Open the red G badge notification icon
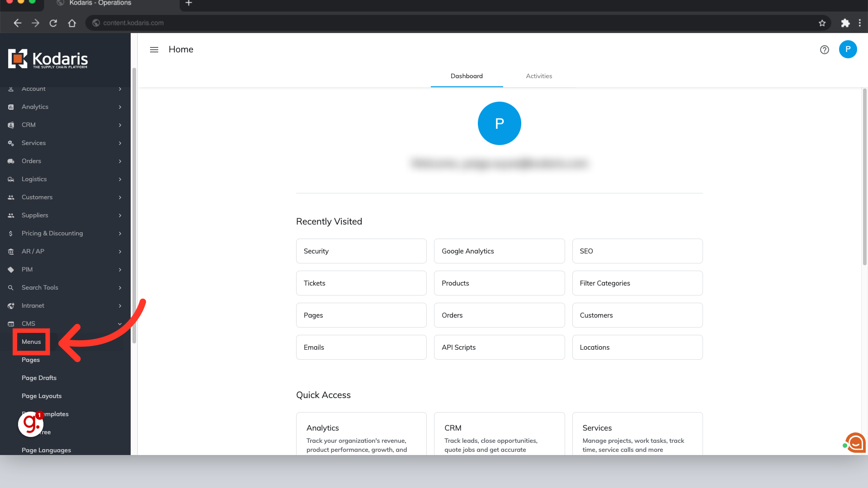This screenshot has height=488, width=868. (x=31, y=423)
